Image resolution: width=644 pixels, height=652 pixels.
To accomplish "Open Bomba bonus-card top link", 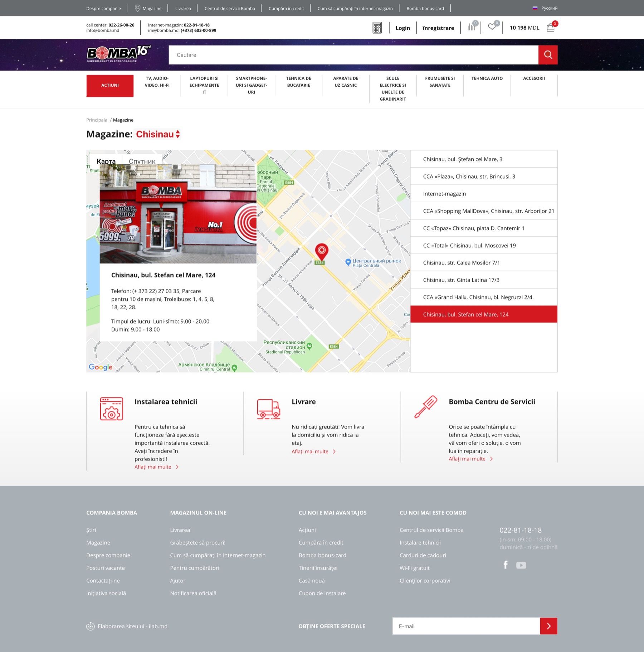I will point(425,8).
